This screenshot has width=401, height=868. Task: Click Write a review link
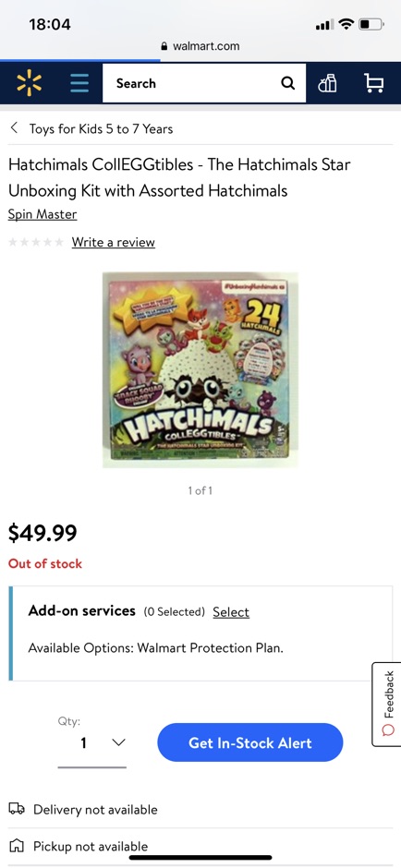(113, 242)
